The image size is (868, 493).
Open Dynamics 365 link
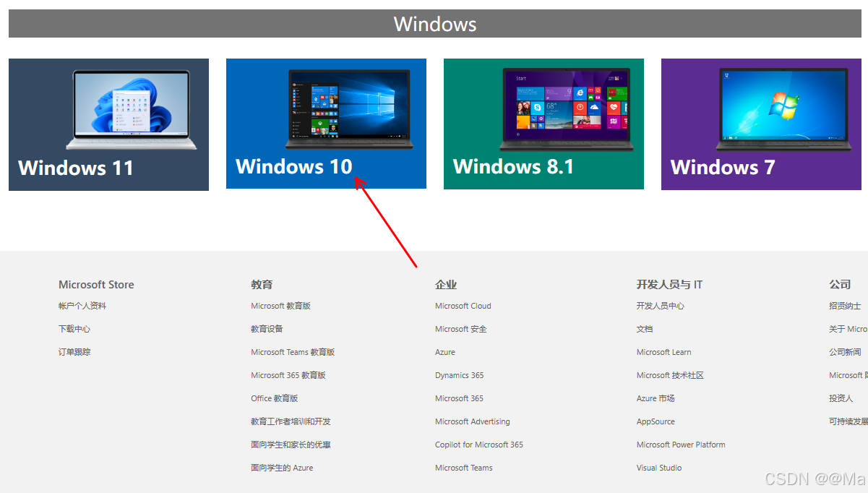[460, 375]
